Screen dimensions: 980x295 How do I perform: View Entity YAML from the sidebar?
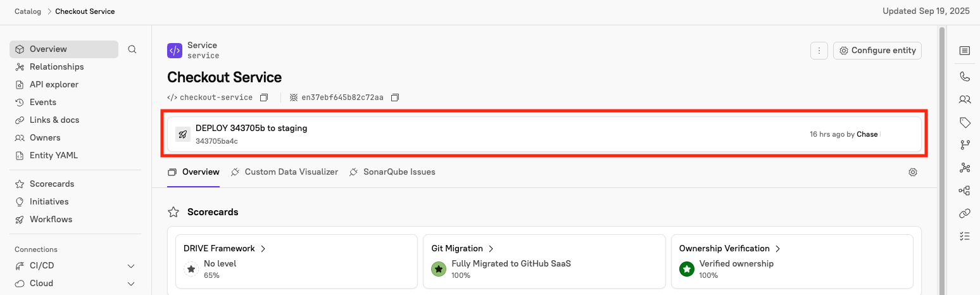pos(54,156)
